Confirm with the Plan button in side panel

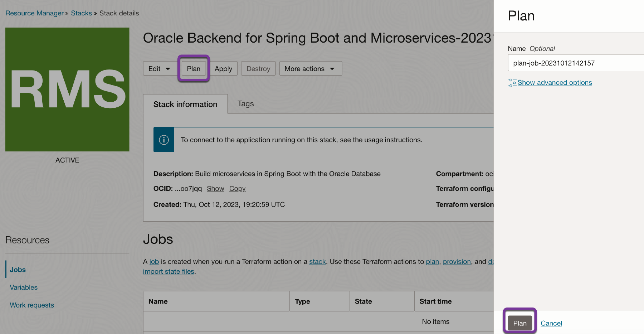click(x=519, y=323)
